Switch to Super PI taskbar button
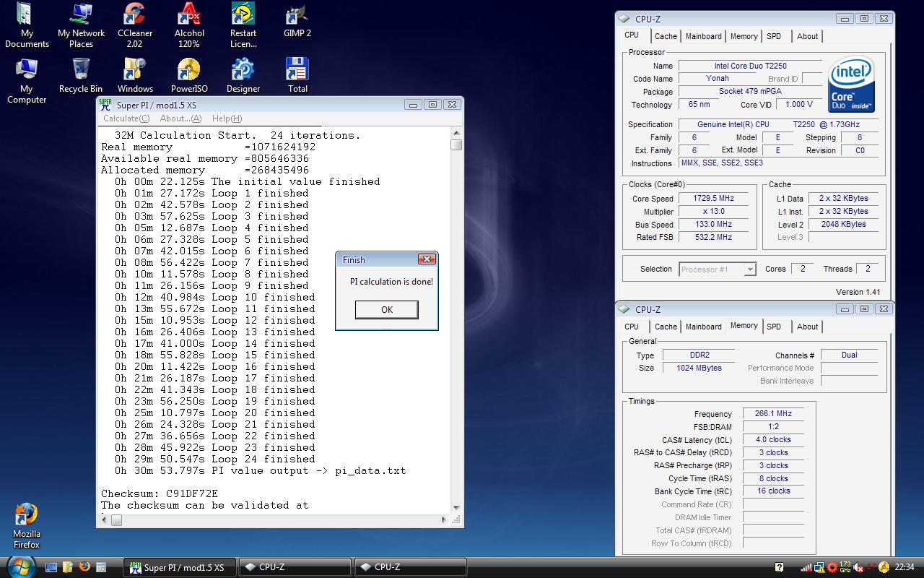Image resolution: width=924 pixels, height=578 pixels. (178, 567)
